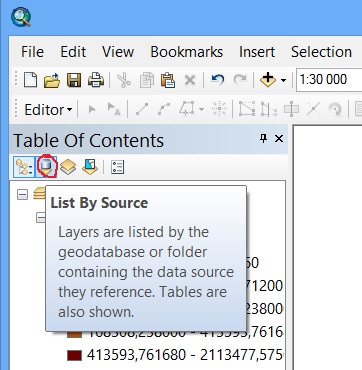Open the Bookmarks menu
Viewport: 362px width, 370px height.
[x=187, y=52]
